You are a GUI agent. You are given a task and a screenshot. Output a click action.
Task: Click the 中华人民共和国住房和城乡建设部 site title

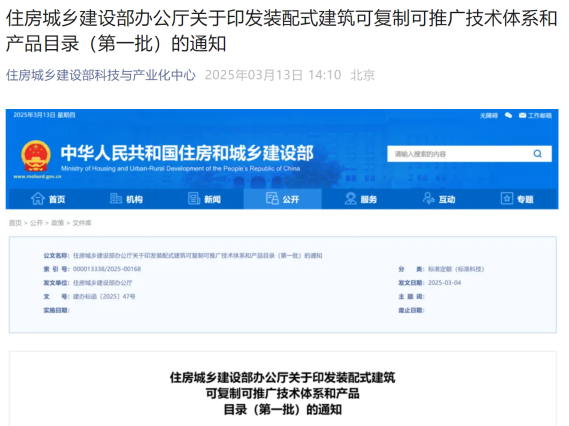pyautogui.click(x=187, y=153)
